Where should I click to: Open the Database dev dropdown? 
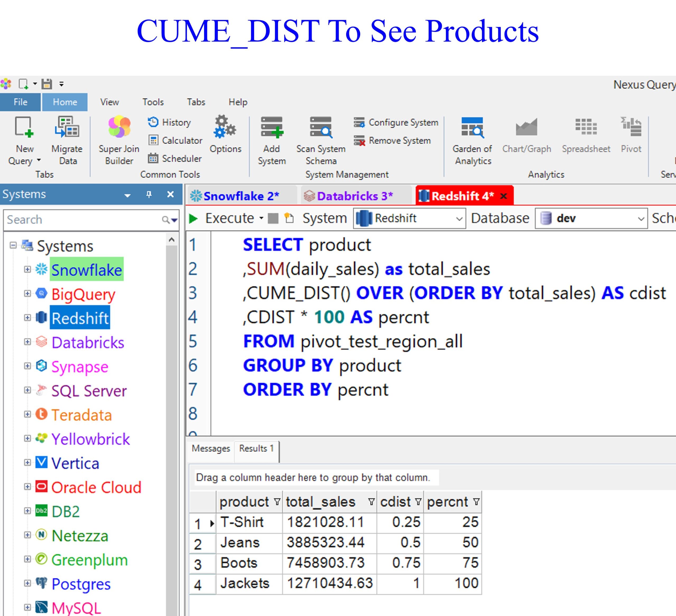click(591, 219)
